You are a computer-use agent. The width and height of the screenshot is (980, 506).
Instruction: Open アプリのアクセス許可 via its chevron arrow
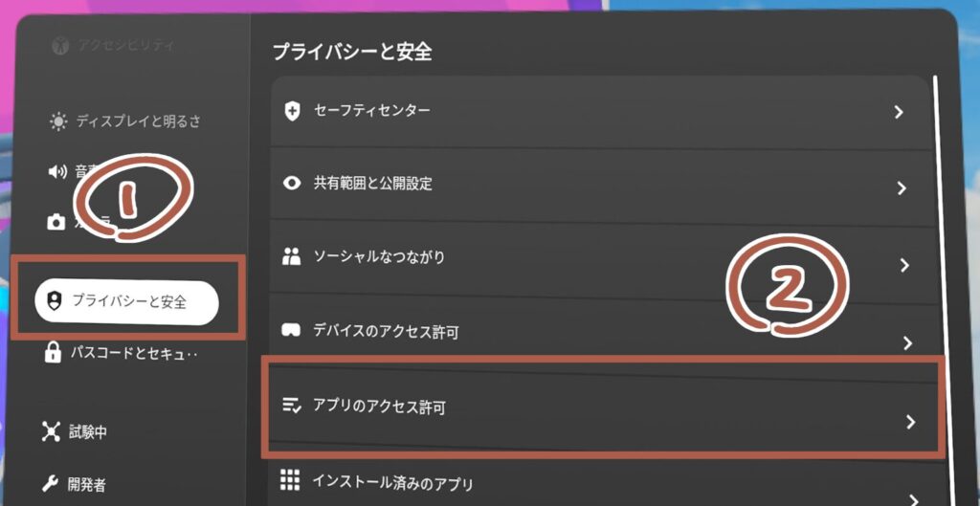coord(910,421)
